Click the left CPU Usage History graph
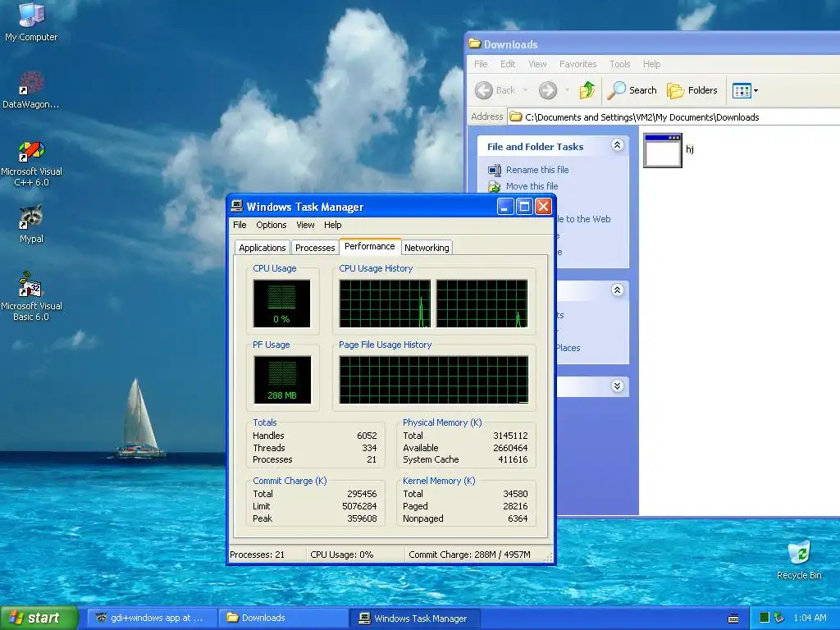840x630 pixels. [386, 304]
